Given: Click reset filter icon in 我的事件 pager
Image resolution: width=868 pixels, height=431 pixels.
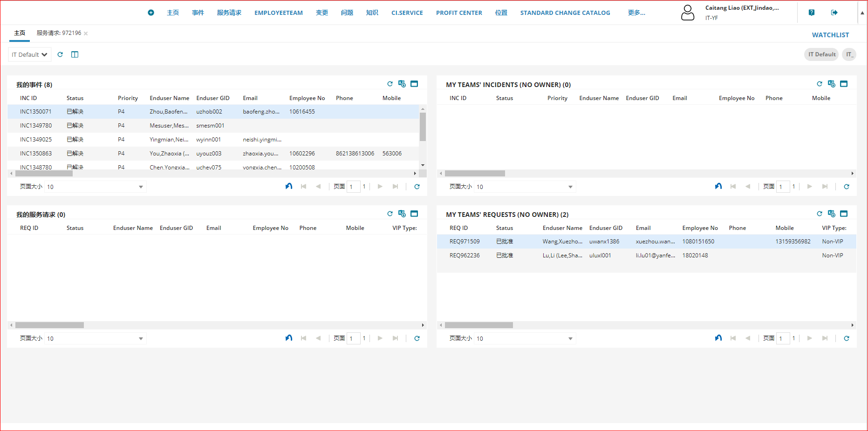Looking at the screenshot, I should tap(289, 186).
